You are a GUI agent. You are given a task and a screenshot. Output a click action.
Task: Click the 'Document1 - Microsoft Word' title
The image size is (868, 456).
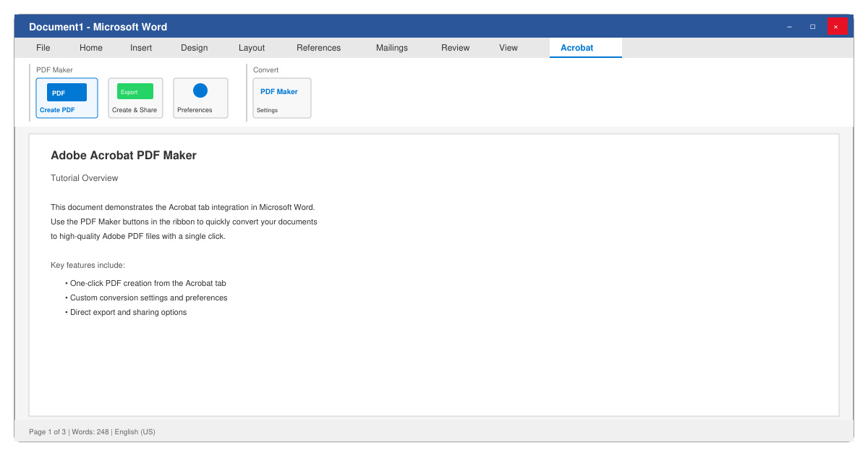98,27
